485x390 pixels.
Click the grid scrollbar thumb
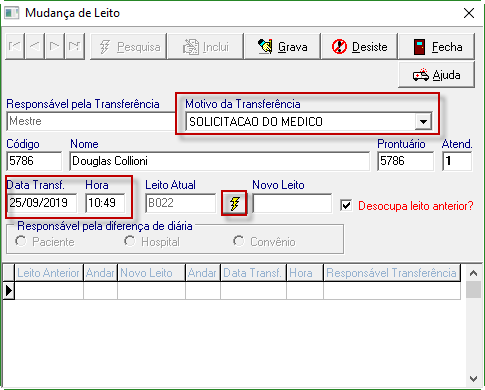473,289
